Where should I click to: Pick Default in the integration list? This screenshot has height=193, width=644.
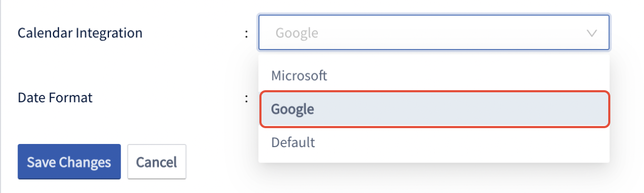click(x=434, y=142)
